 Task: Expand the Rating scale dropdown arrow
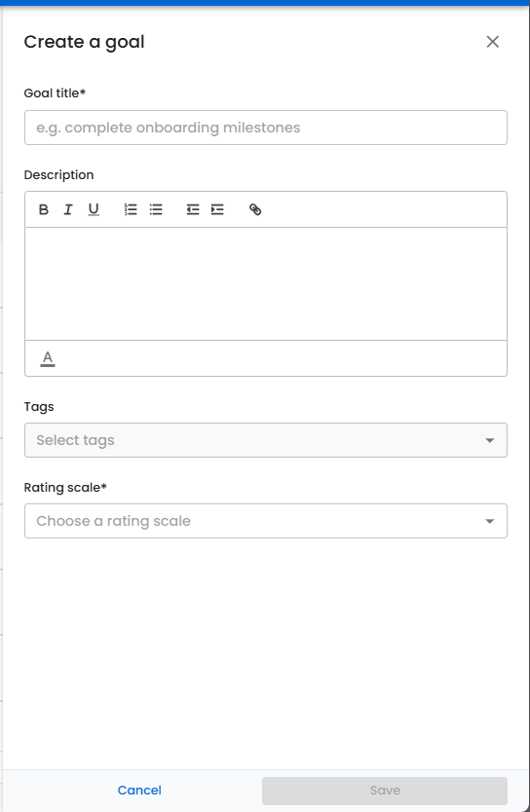[x=490, y=522]
